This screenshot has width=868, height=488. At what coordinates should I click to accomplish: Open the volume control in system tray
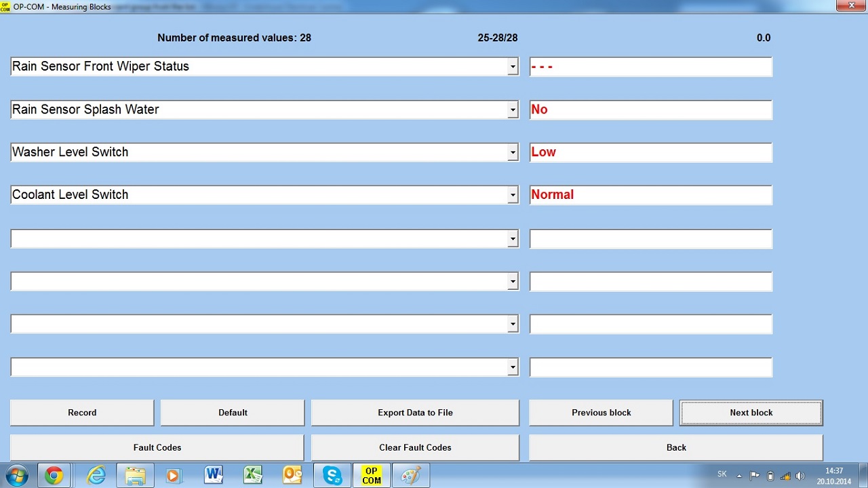click(x=800, y=476)
